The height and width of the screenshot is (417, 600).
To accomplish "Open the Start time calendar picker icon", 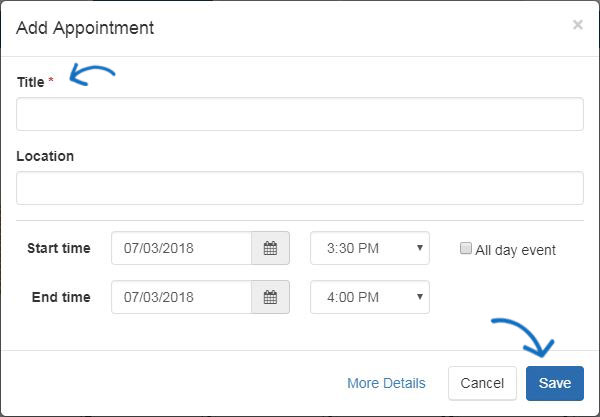I will click(x=270, y=248).
